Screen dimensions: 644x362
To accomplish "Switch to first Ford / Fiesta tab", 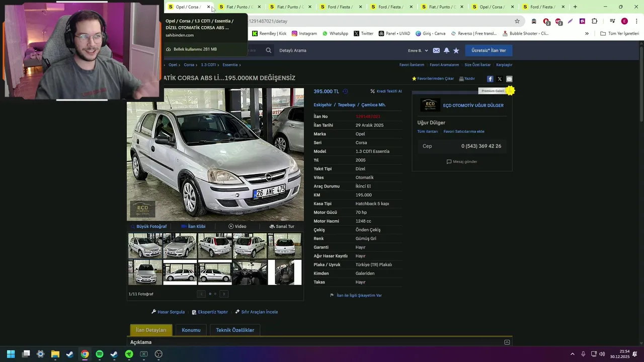I will (x=340, y=7).
